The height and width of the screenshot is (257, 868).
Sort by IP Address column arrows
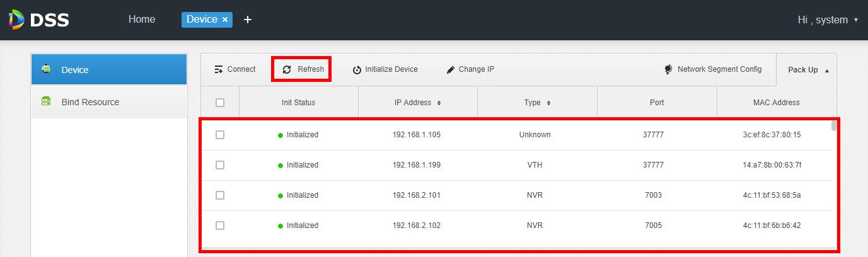point(439,103)
